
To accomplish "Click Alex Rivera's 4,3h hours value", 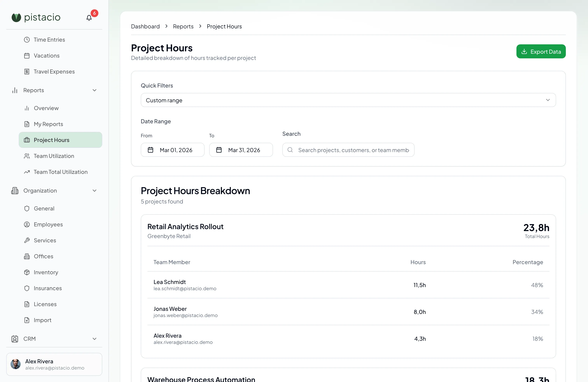I will pyautogui.click(x=420, y=339).
